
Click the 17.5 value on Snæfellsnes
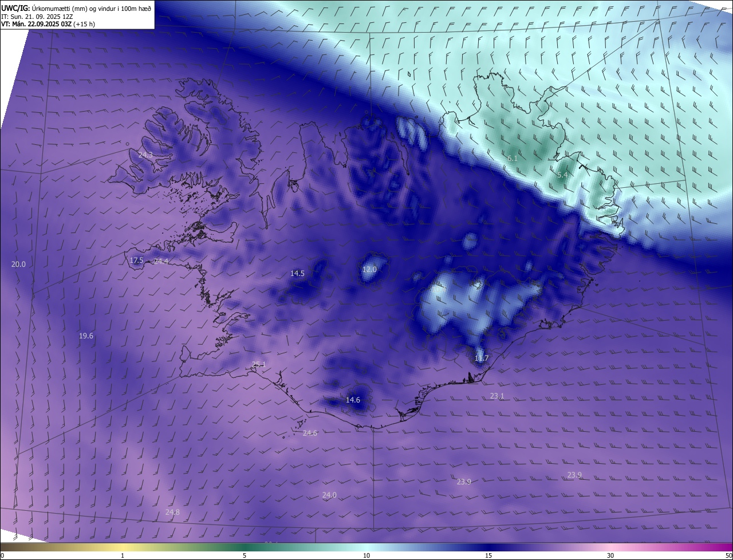(137, 261)
